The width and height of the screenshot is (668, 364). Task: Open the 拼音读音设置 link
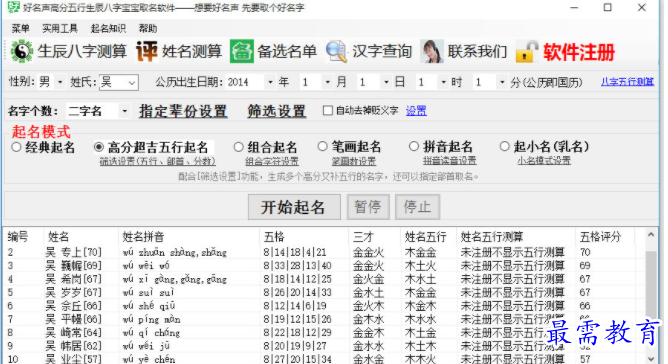pyautogui.click(x=449, y=161)
